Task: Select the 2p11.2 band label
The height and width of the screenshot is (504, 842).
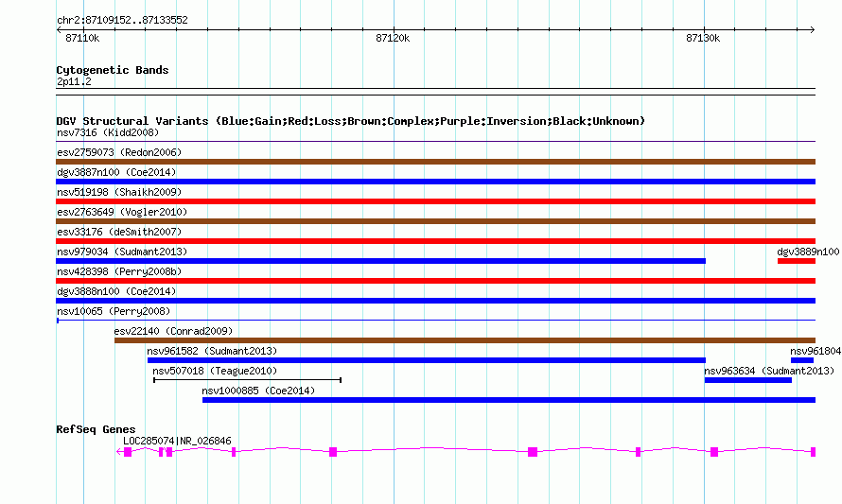Action: [x=74, y=81]
